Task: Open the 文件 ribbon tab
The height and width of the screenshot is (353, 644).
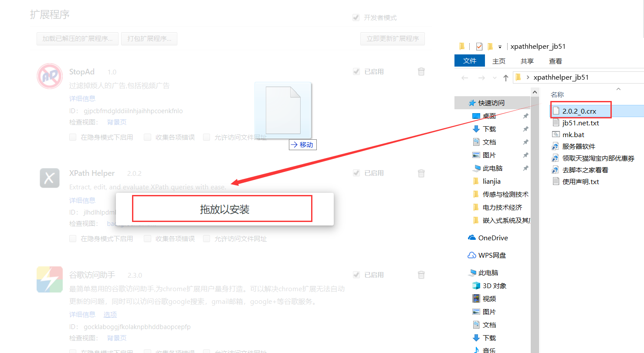Action: (470, 61)
